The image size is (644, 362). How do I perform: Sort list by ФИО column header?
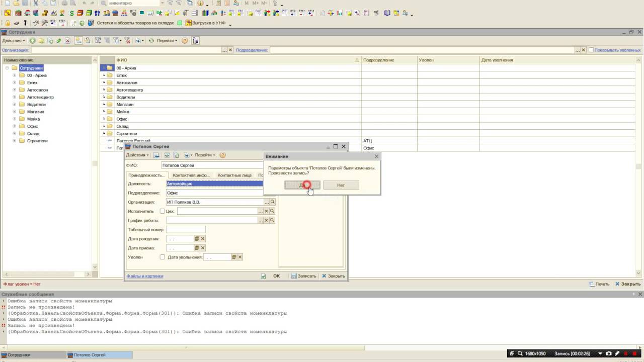point(237,60)
